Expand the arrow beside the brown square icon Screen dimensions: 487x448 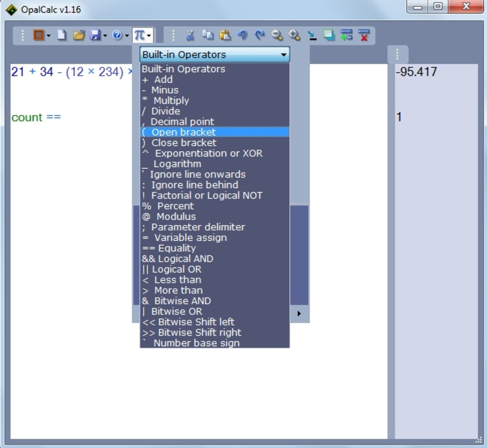tap(48, 36)
